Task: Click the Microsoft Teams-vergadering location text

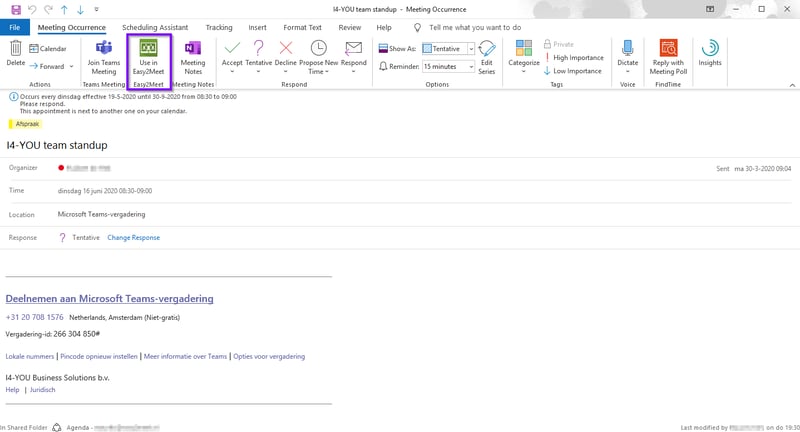Action: point(101,214)
